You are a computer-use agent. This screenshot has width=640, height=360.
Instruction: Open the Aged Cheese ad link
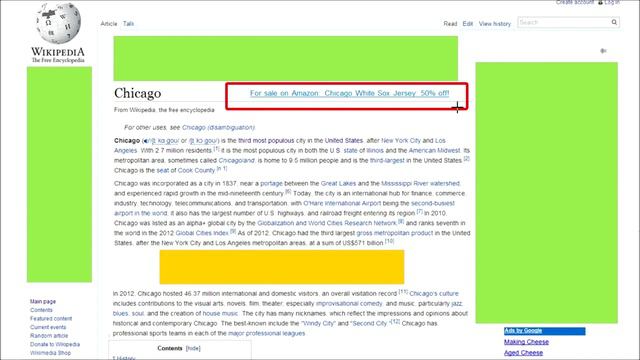523,353
